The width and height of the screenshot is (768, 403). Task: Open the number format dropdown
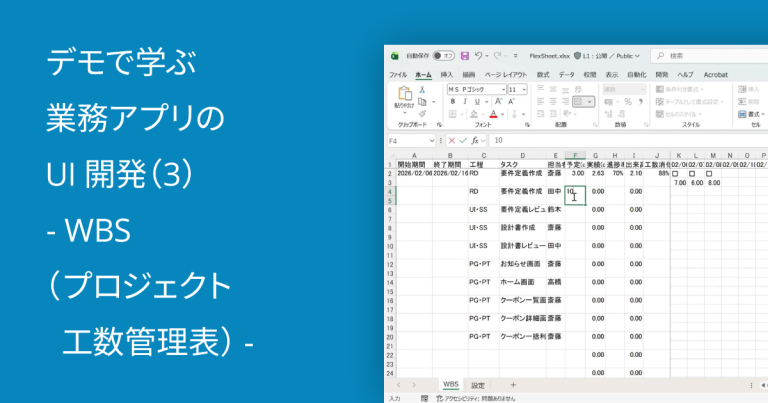(642, 89)
